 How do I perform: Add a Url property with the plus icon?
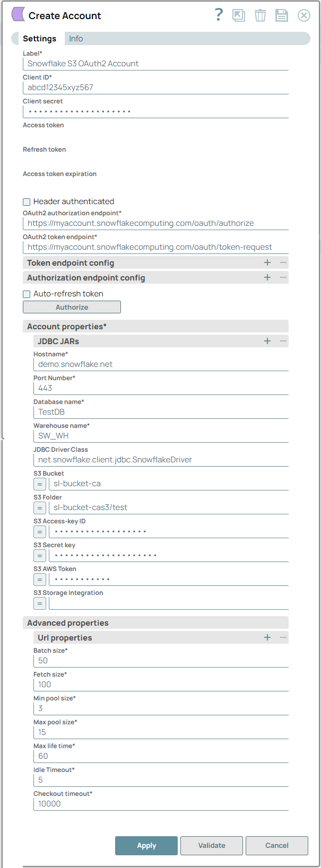tap(267, 637)
